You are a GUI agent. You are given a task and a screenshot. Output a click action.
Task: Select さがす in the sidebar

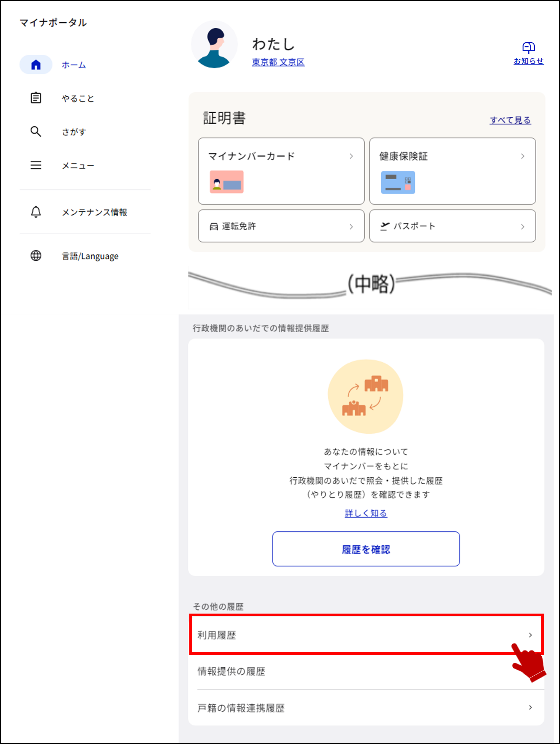(74, 132)
